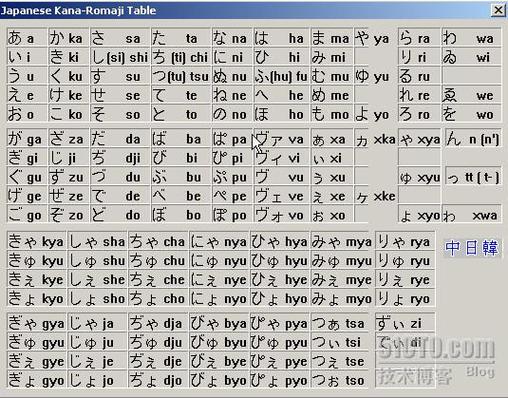
Task: Click the ぶ bu button
Action: tap(180, 177)
